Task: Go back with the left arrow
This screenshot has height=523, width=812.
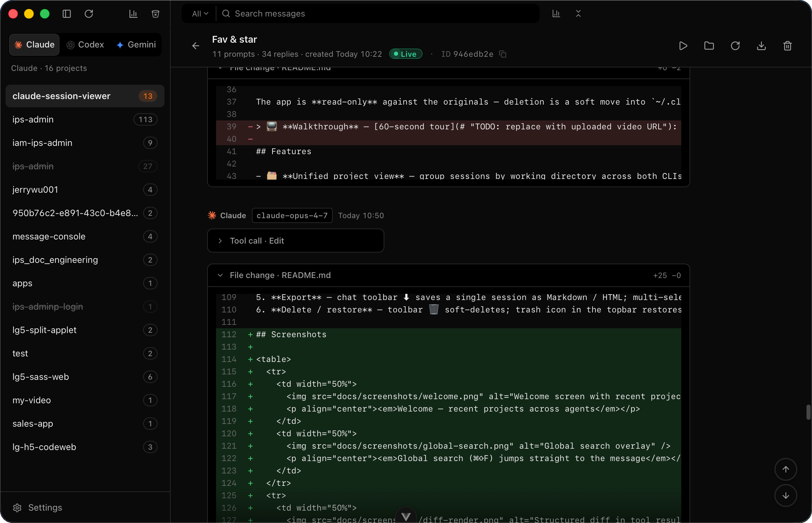Action: (196, 46)
